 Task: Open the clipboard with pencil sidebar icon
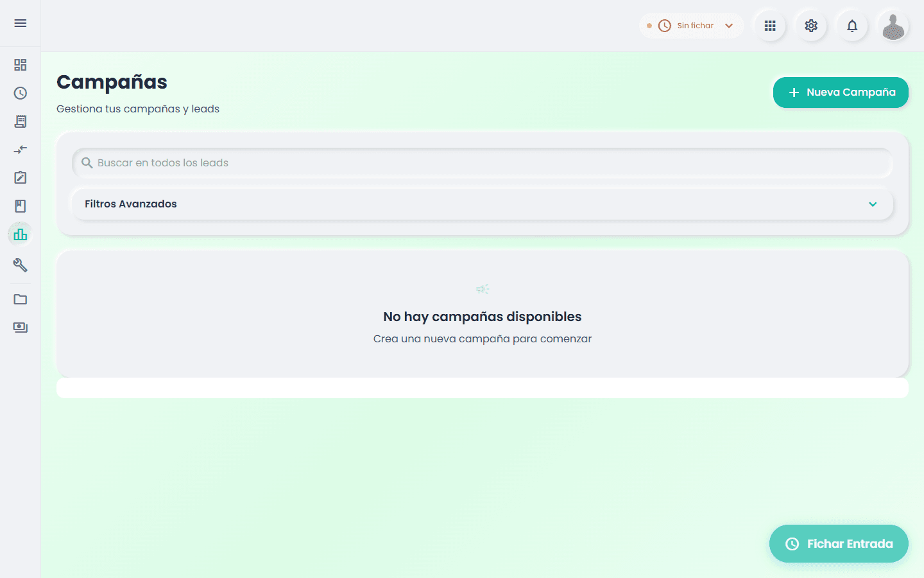(21, 178)
